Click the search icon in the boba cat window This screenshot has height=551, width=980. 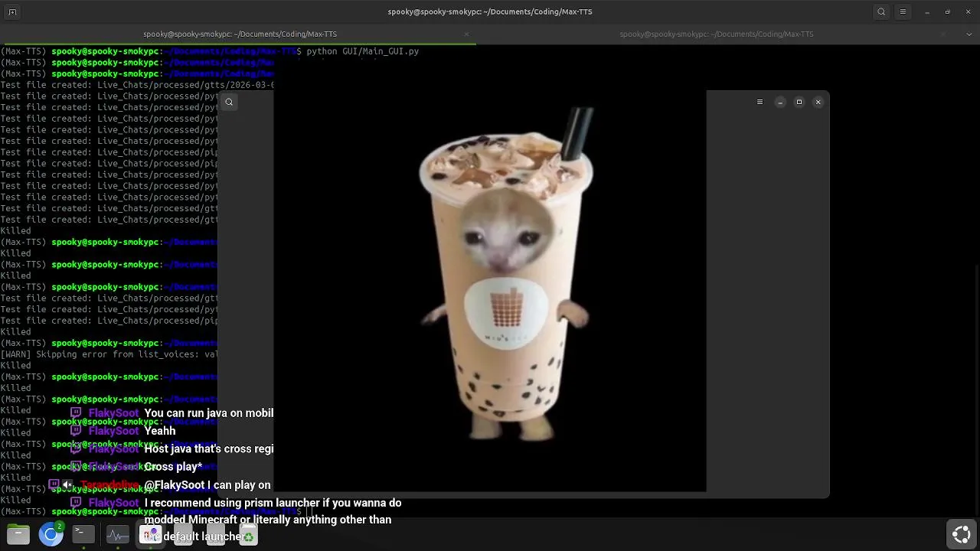[x=229, y=102]
